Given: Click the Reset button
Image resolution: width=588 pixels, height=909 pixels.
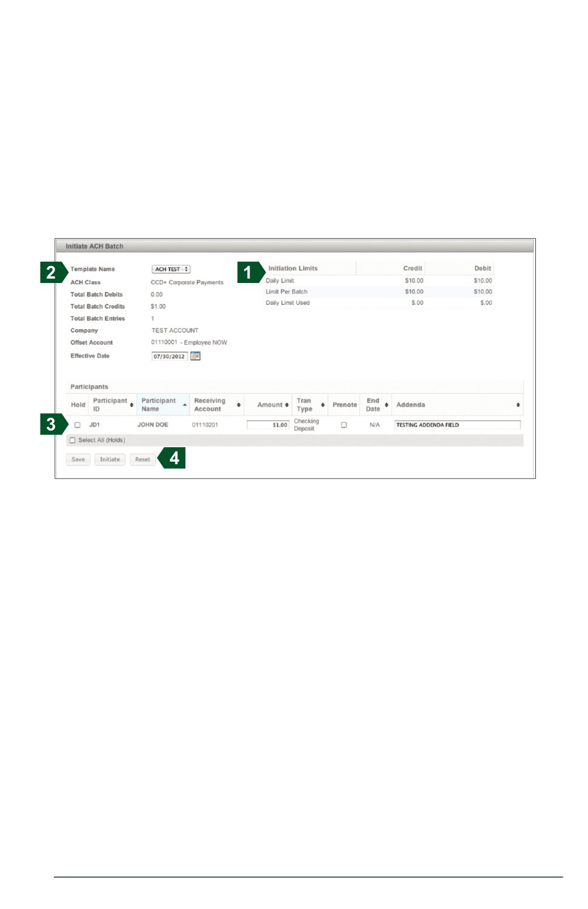Looking at the screenshot, I should tap(142, 459).
